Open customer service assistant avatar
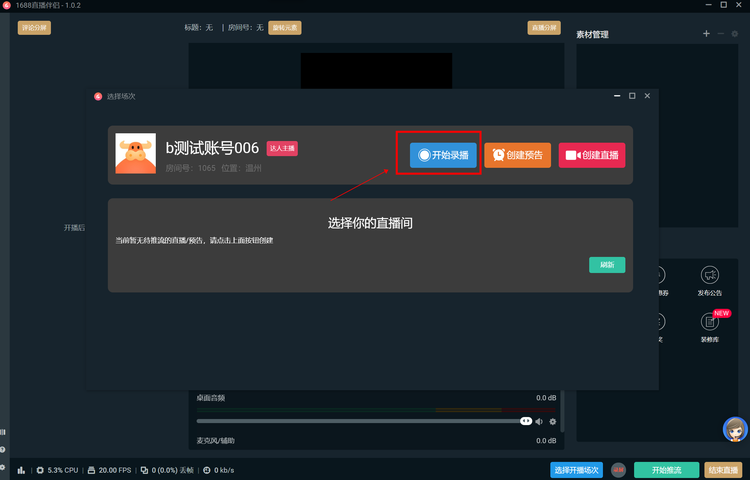 point(735,429)
